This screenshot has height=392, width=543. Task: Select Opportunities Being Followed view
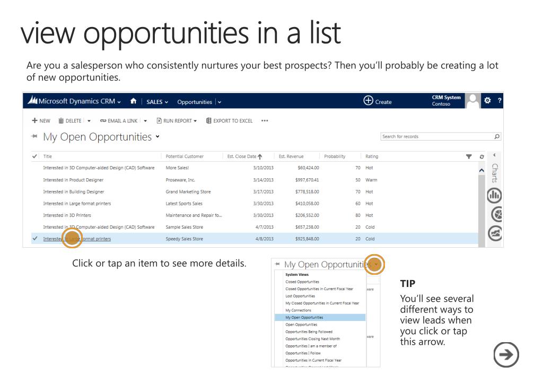point(309,332)
